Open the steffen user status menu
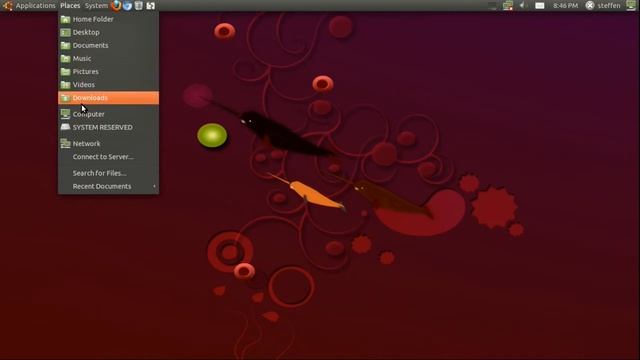 (x=603, y=5)
